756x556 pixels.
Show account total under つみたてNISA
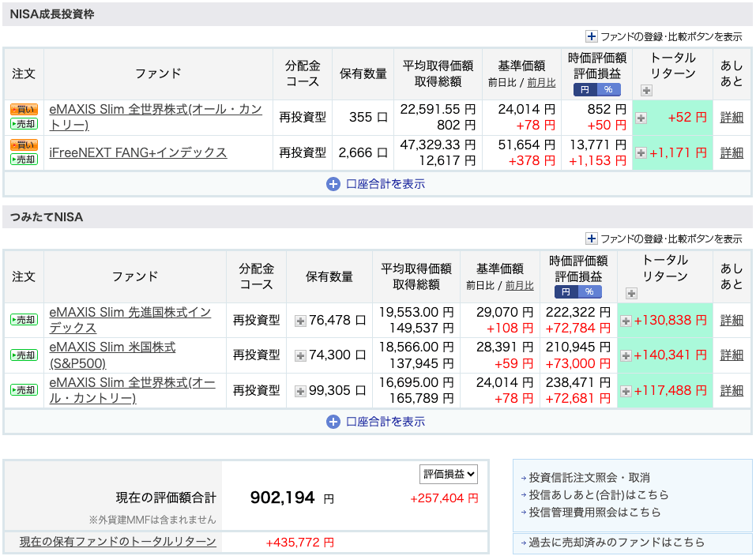(x=377, y=422)
